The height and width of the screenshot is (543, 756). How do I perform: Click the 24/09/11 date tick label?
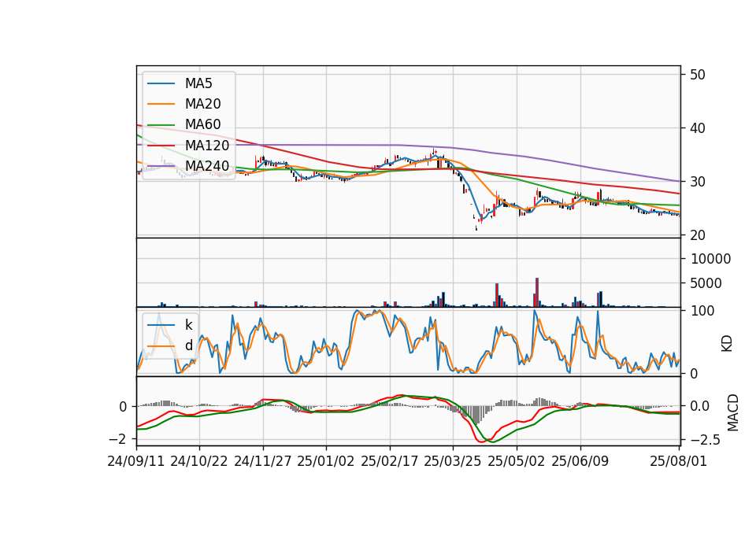[x=136, y=461]
